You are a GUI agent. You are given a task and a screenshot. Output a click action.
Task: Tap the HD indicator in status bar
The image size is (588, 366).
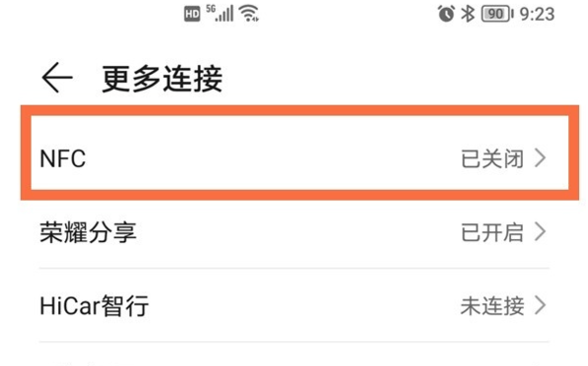click(x=192, y=14)
